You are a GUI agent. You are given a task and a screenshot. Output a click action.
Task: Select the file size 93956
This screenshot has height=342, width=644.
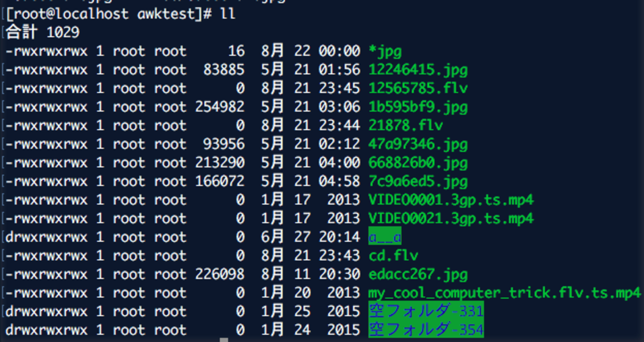[x=224, y=144]
